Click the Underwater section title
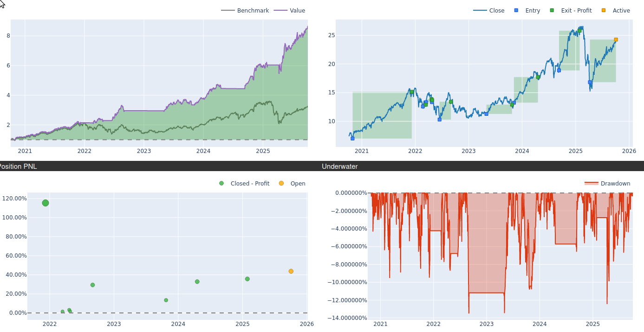This screenshot has height=332, width=644. click(339, 166)
